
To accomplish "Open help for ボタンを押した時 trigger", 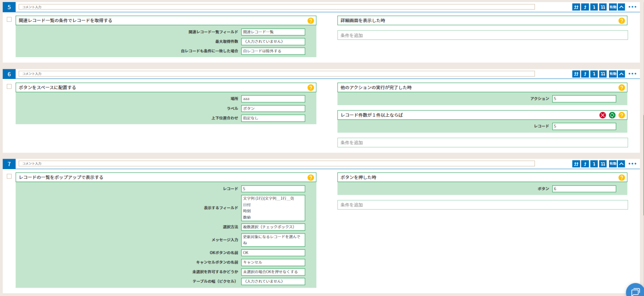I will click(x=621, y=177).
